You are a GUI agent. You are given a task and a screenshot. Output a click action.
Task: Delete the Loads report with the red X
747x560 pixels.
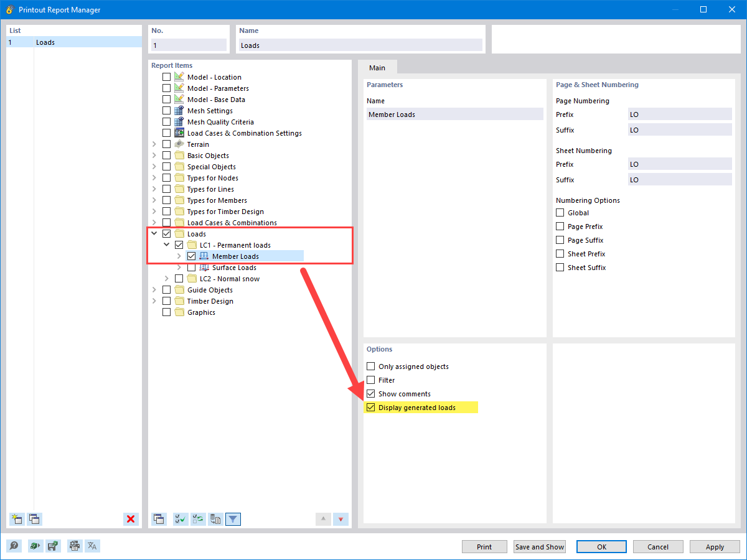pos(131,519)
